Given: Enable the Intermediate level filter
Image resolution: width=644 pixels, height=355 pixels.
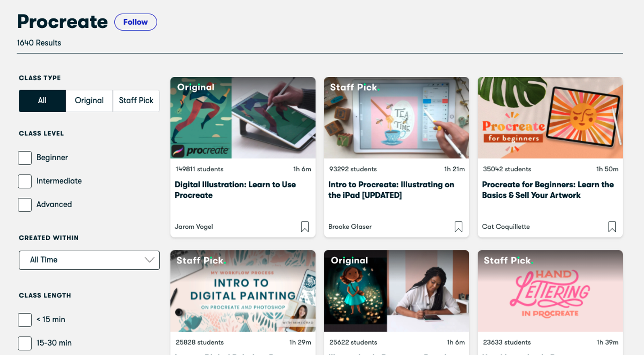Looking at the screenshot, I should [25, 181].
